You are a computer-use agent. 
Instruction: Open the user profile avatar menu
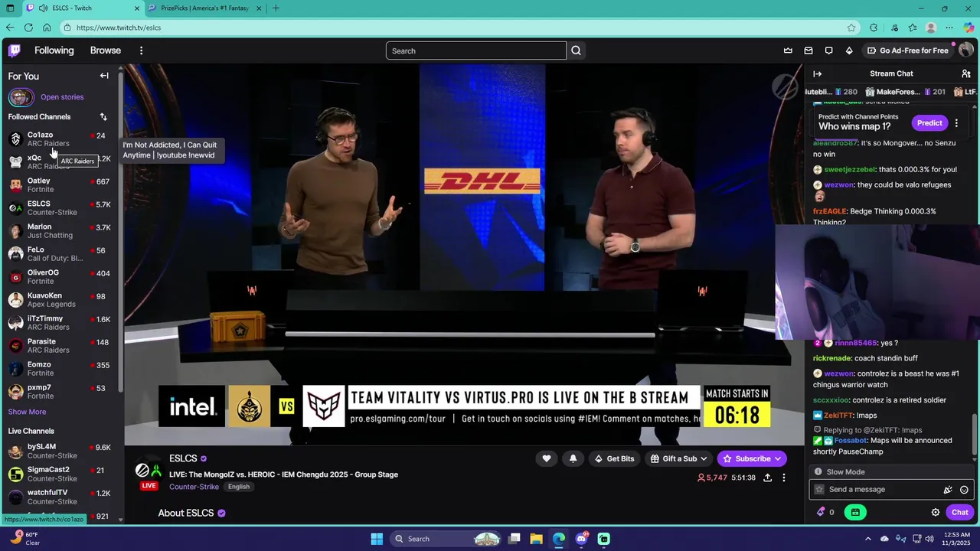point(965,51)
